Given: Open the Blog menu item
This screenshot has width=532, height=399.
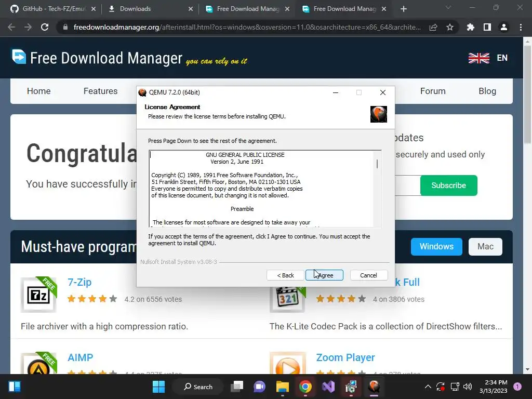Looking at the screenshot, I should coord(487,91).
